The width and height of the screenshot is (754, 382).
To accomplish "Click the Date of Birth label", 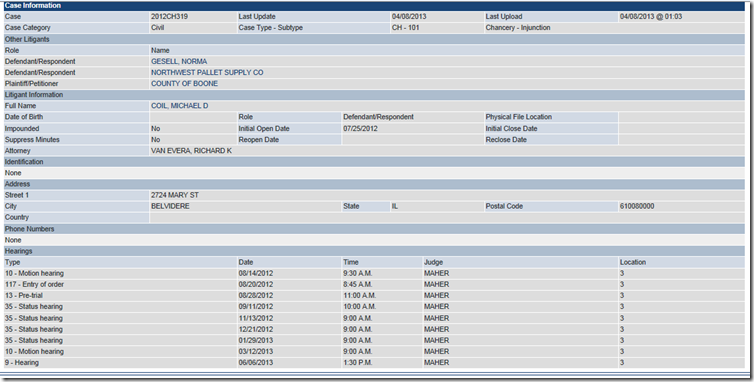I will 24,117.
